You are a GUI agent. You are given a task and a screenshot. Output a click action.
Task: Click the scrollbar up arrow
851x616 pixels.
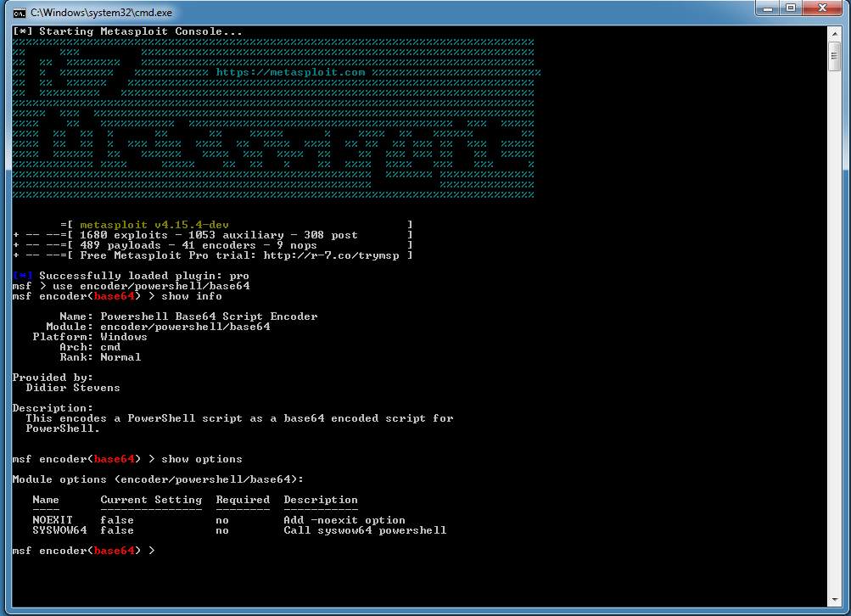tap(834, 32)
